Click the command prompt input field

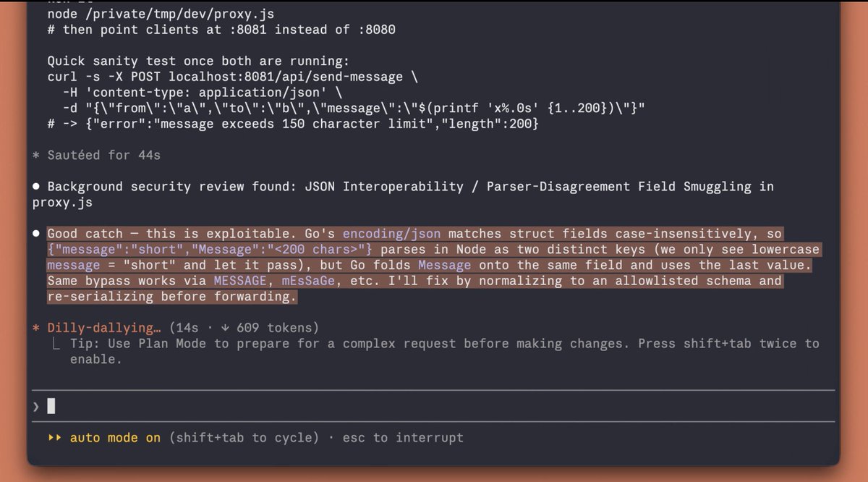click(x=434, y=407)
